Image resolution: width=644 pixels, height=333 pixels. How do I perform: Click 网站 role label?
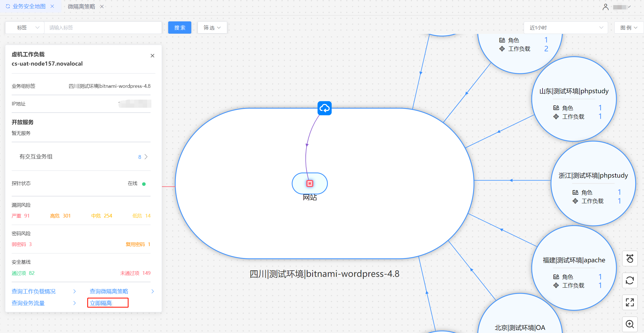[x=310, y=197]
